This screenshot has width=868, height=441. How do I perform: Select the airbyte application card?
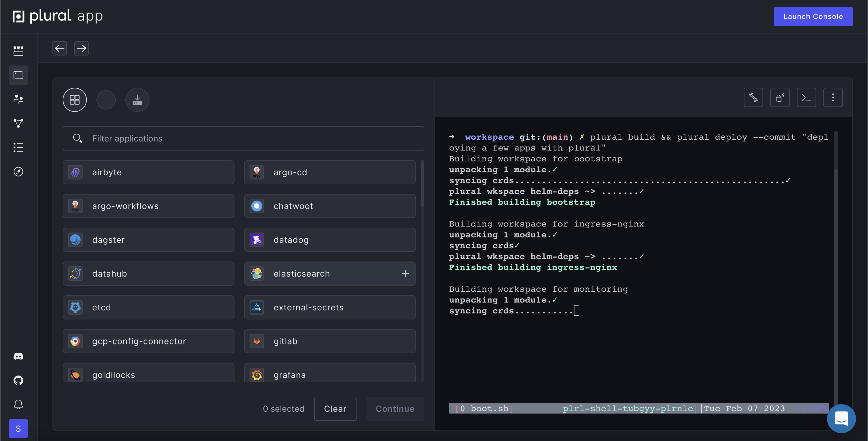(148, 172)
